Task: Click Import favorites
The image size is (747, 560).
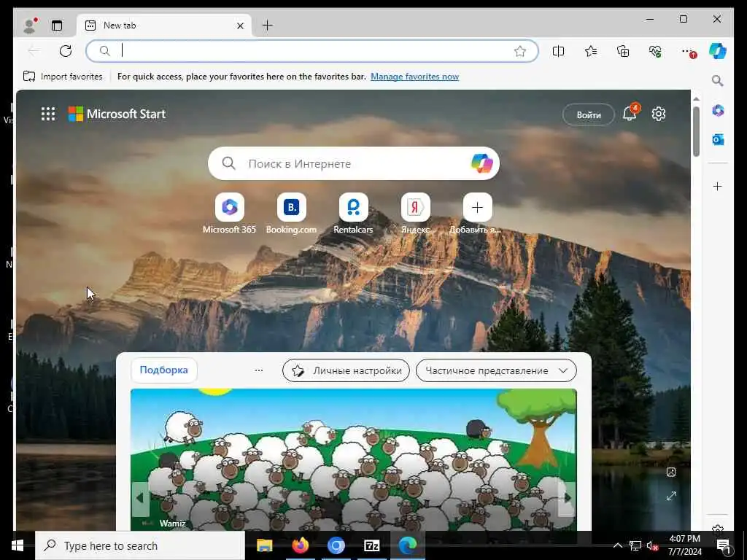Action: coord(63,76)
